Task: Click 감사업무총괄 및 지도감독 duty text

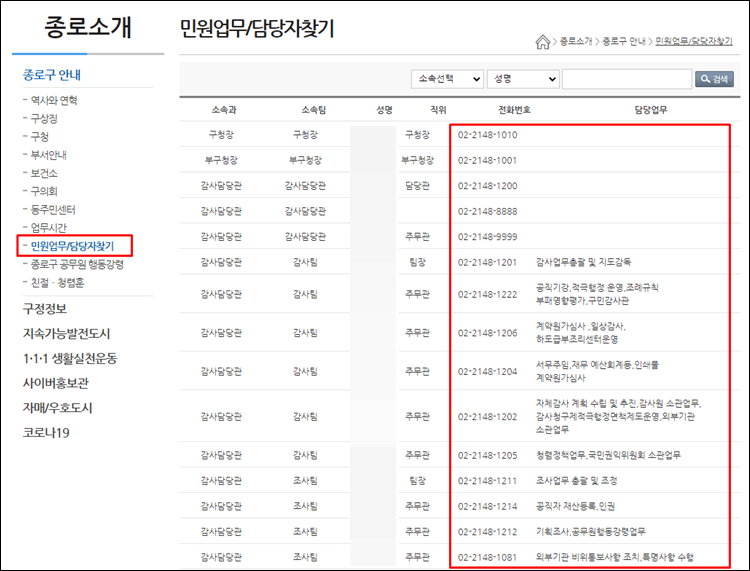Action: (x=584, y=262)
